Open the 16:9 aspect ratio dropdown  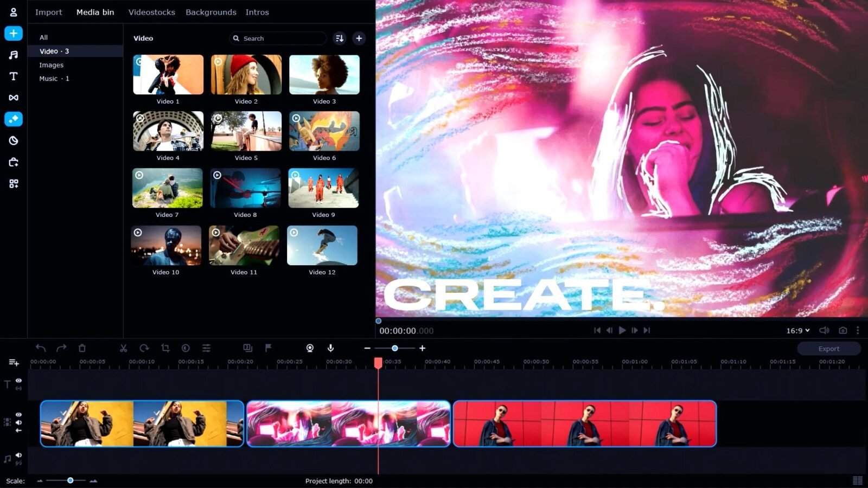click(797, 330)
